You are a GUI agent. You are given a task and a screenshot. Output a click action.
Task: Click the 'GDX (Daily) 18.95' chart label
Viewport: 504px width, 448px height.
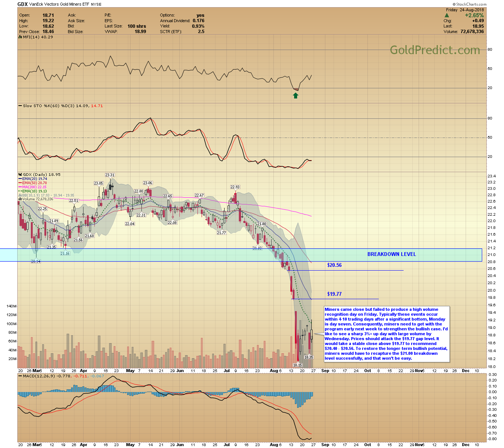[42, 174]
